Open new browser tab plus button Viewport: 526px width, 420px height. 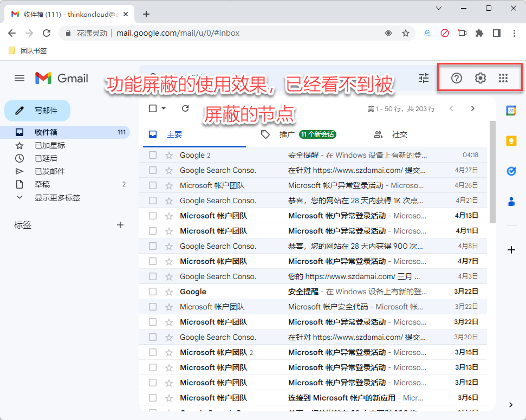click(146, 14)
